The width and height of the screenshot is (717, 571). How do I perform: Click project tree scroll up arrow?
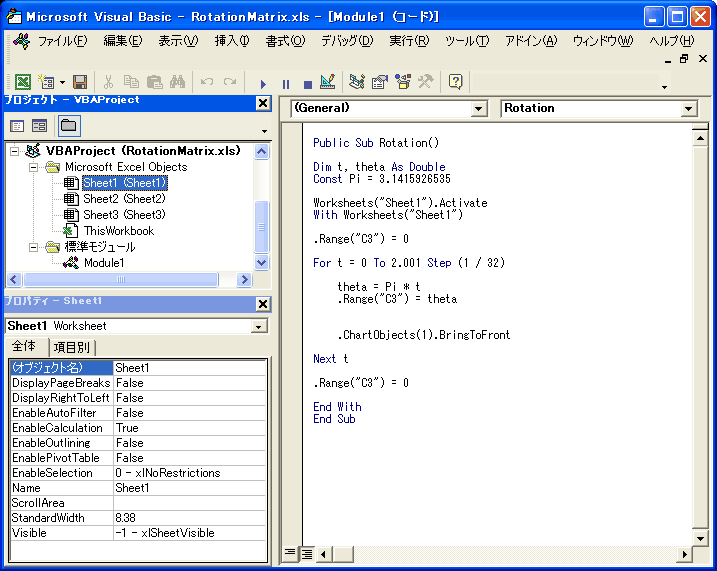tap(262, 151)
